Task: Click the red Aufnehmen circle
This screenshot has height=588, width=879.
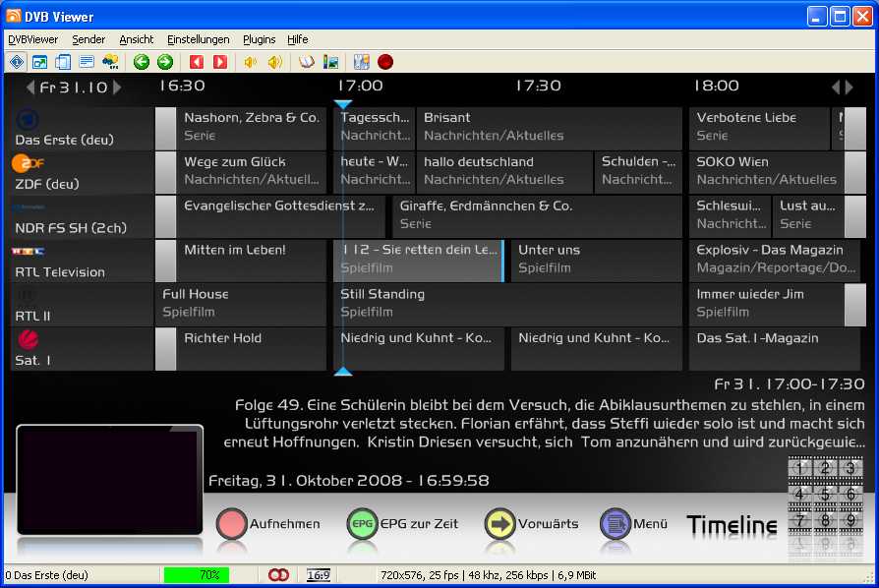Action: point(231,523)
